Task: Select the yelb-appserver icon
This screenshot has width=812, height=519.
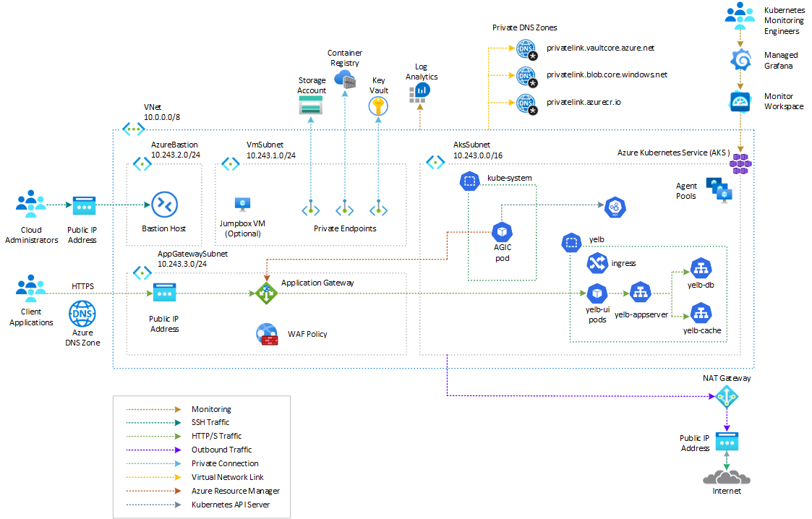Action: click(641, 292)
